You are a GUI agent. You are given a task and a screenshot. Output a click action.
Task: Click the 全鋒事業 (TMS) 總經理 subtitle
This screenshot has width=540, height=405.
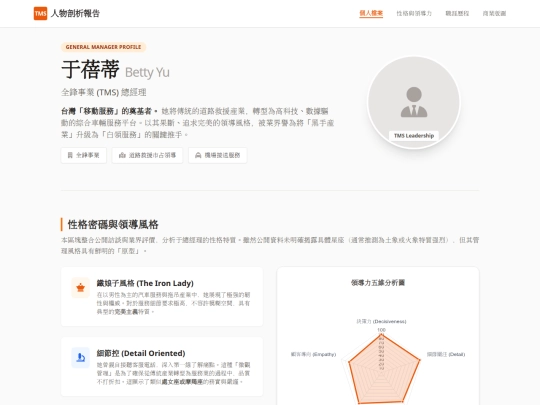point(104,92)
